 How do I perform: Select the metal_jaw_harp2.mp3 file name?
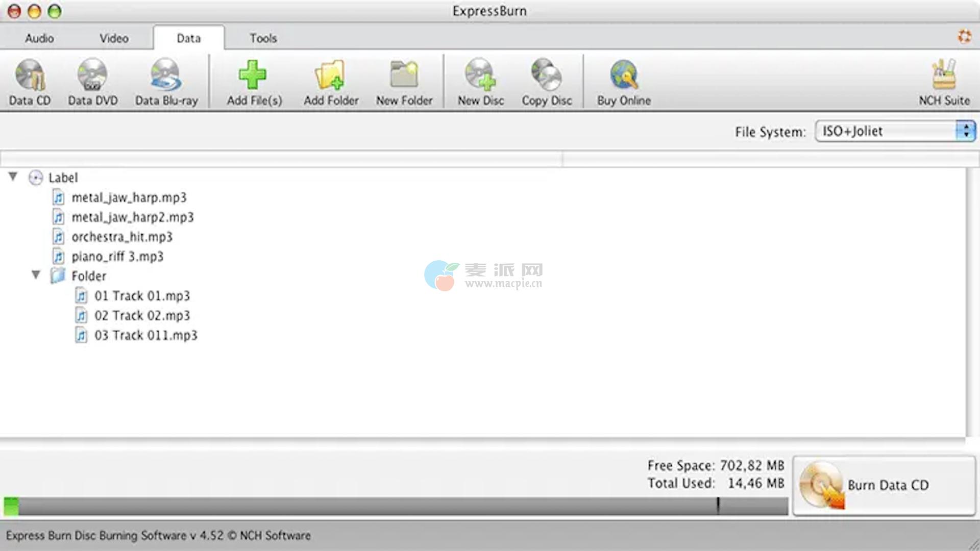pyautogui.click(x=133, y=217)
